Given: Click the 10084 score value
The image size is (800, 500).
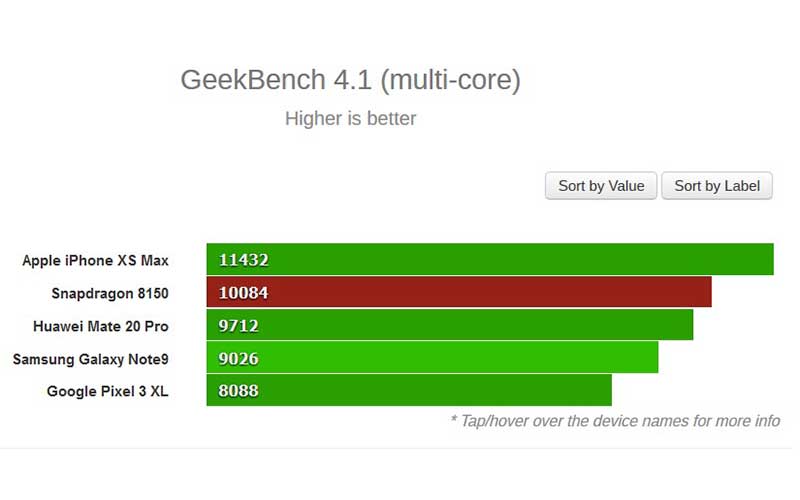Looking at the screenshot, I should (243, 293).
